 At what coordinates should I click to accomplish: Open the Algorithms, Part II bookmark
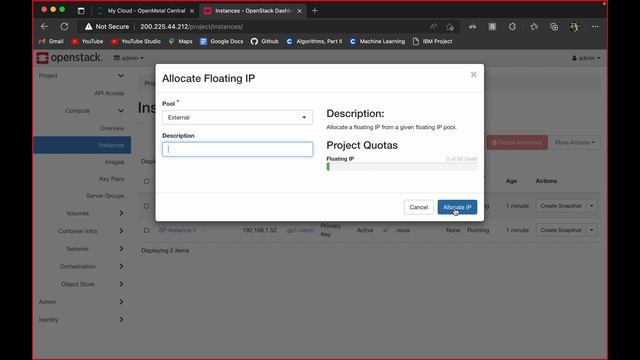click(314, 41)
